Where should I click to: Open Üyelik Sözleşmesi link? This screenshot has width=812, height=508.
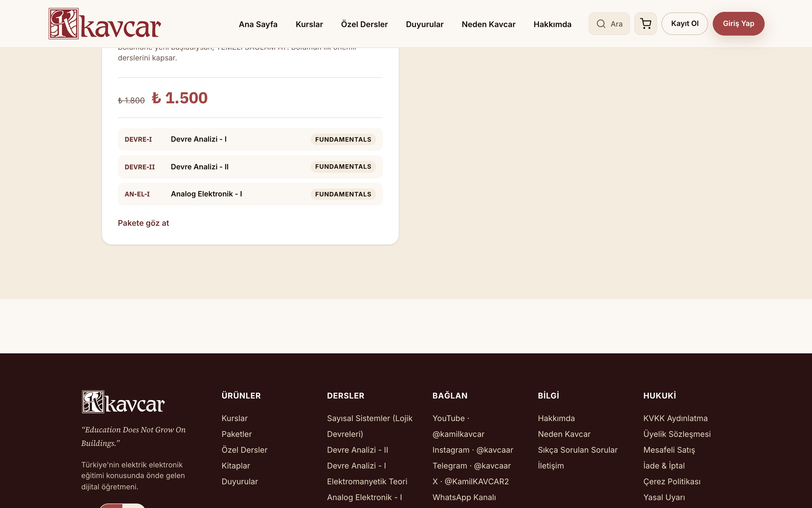pos(677,434)
